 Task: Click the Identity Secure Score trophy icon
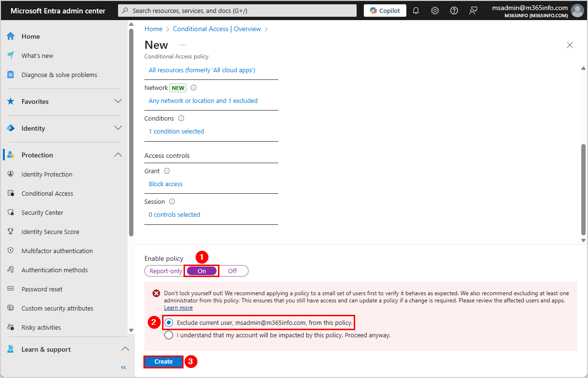pyautogui.click(x=11, y=232)
